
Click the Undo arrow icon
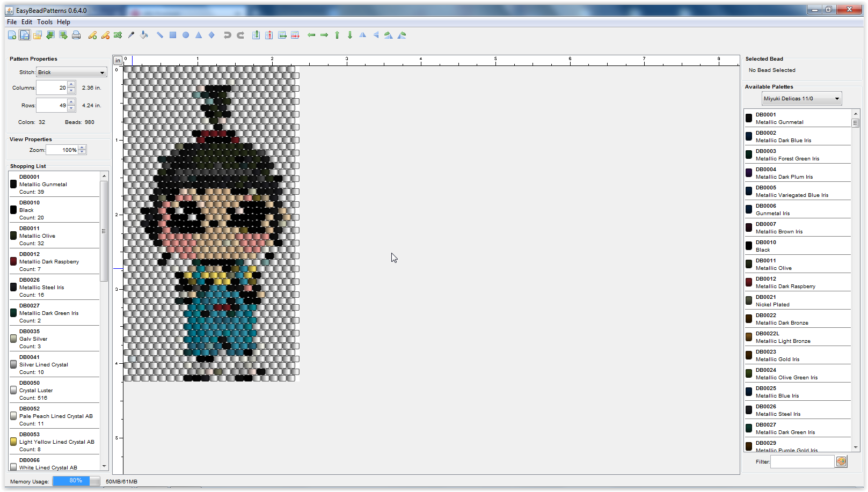pos(228,35)
